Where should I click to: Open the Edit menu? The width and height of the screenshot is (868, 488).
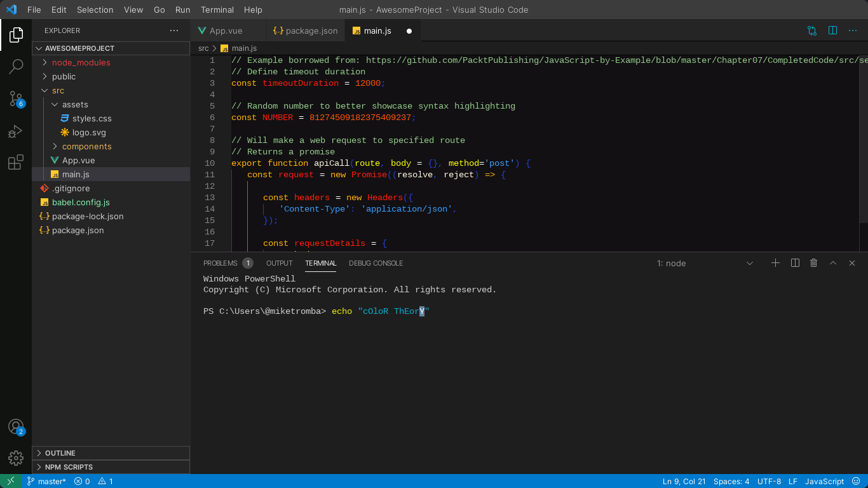coord(58,10)
